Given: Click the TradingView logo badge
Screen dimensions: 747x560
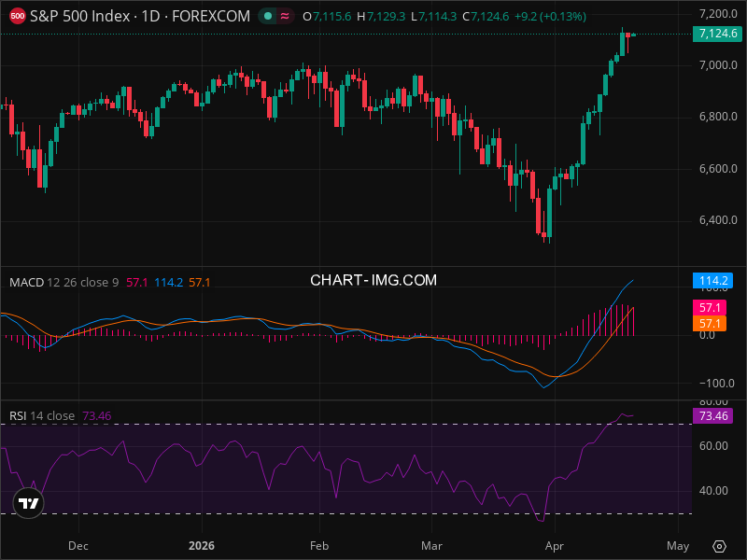Looking at the screenshot, I should coord(28,503).
